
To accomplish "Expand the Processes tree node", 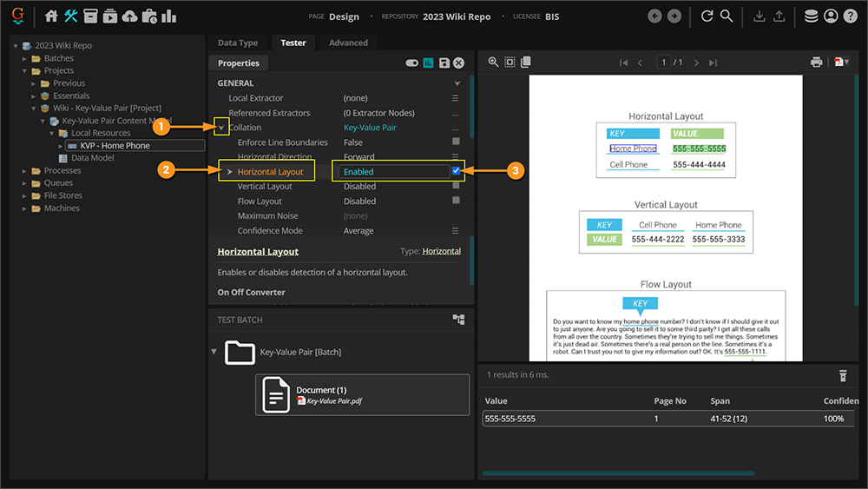I will (25, 171).
